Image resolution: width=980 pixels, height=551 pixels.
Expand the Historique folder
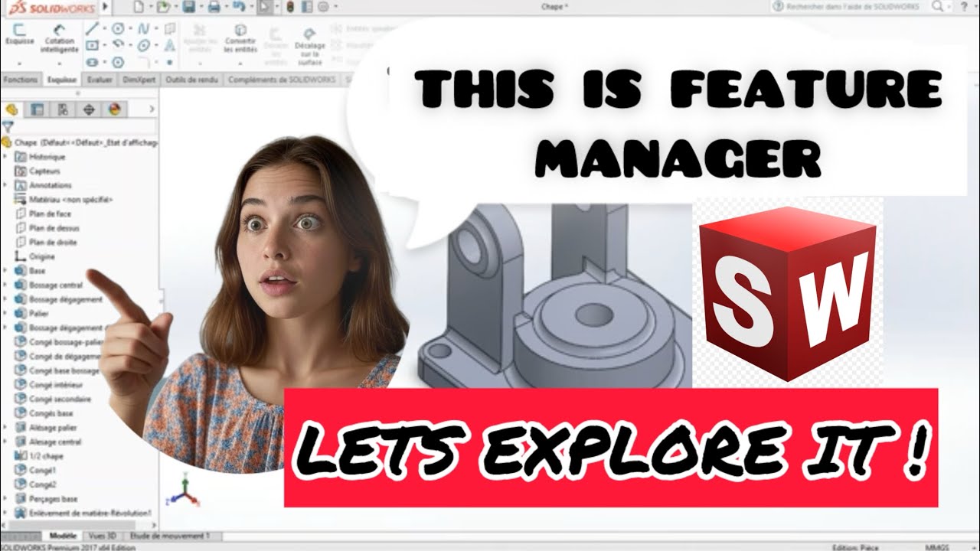point(6,157)
